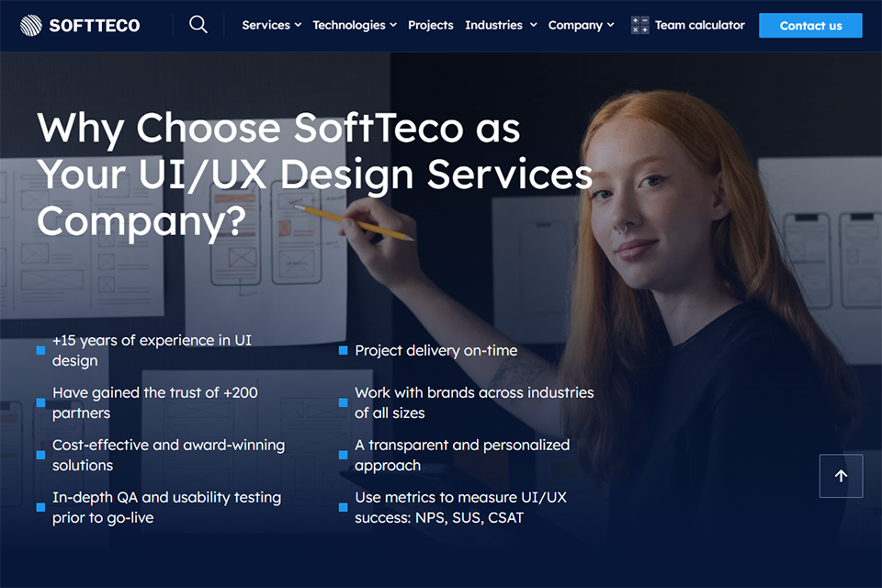The width and height of the screenshot is (882, 588).
Task: Open the search magnifier icon
Action: [x=198, y=25]
